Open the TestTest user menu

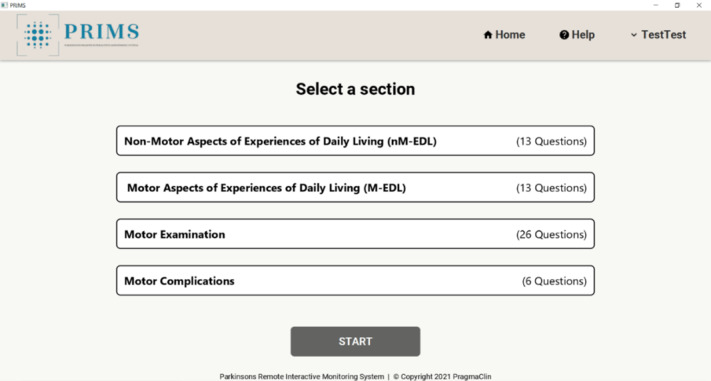pos(658,35)
